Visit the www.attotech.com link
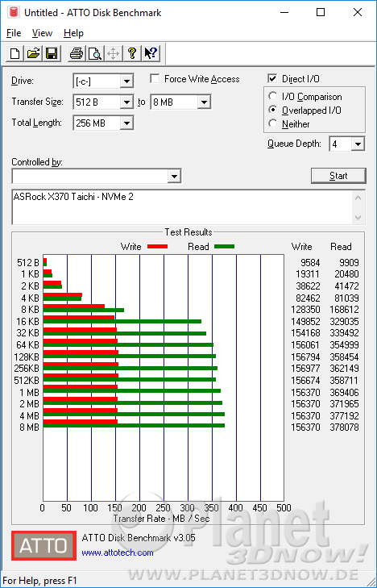This screenshot has height=588, width=377. point(118,553)
